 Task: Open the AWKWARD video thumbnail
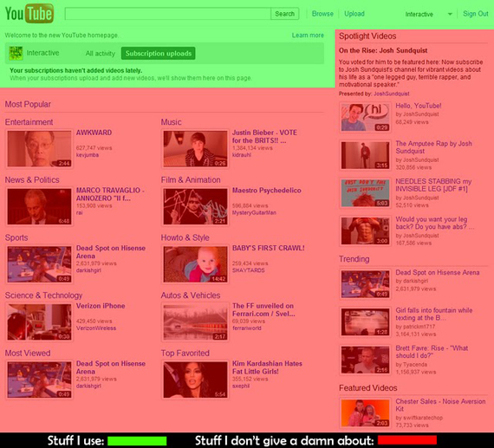click(x=39, y=149)
